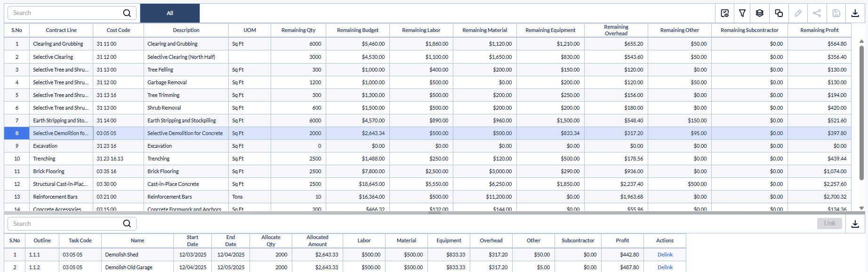Delink the Demolish Shed task

click(x=665, y=255)
